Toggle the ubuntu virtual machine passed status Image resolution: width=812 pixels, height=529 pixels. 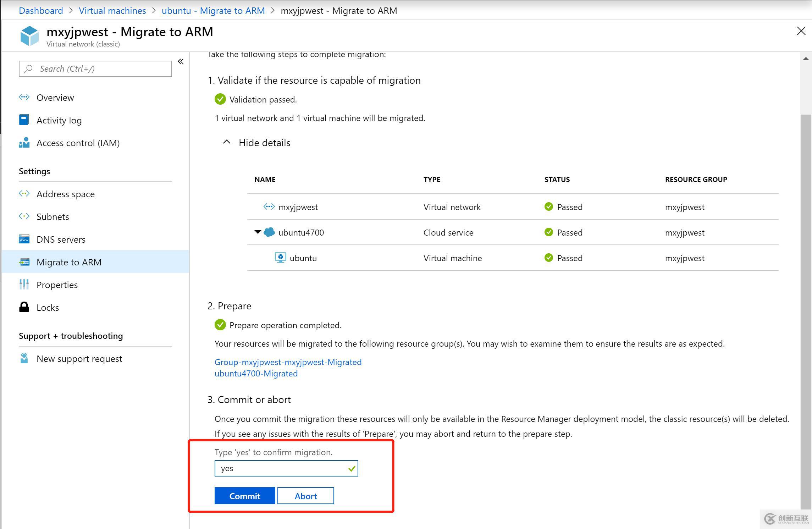pyautogui.click(x=563, y=257)
